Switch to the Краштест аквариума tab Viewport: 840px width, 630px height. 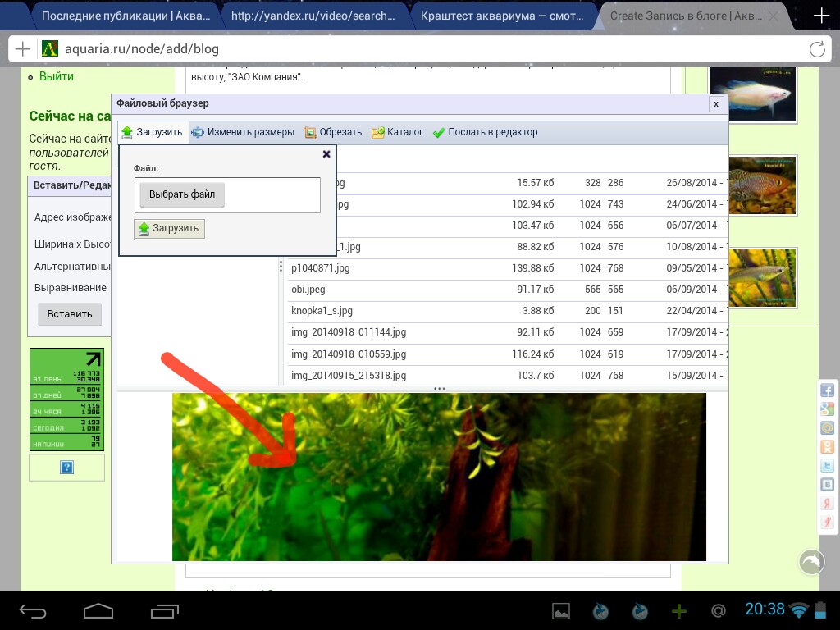[x=502, y=16]
